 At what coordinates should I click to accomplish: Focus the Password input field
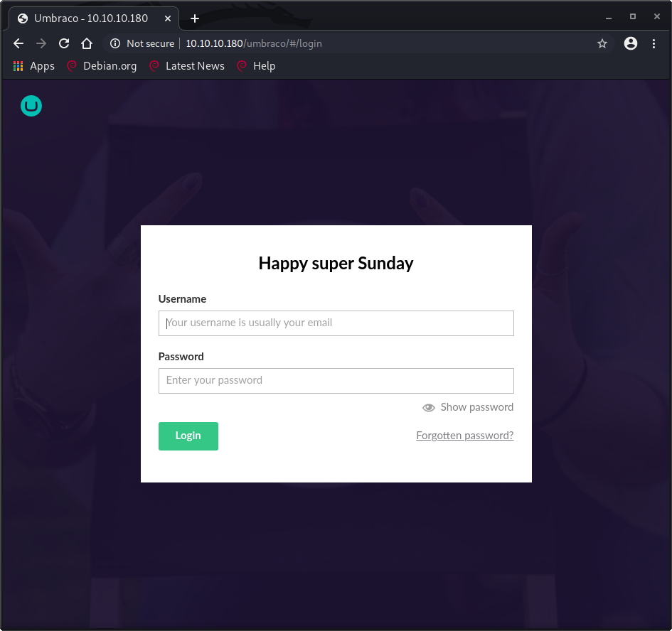[x=336, y=380]
